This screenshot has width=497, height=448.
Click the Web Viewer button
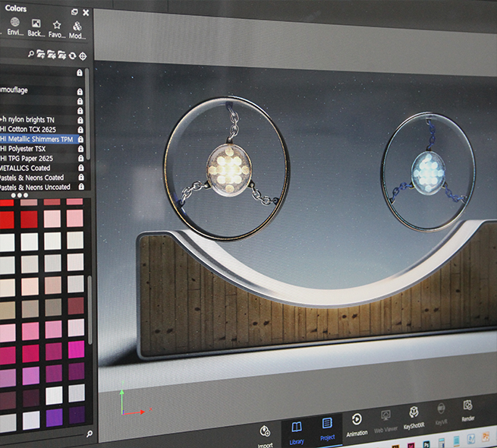click(385, 421)
